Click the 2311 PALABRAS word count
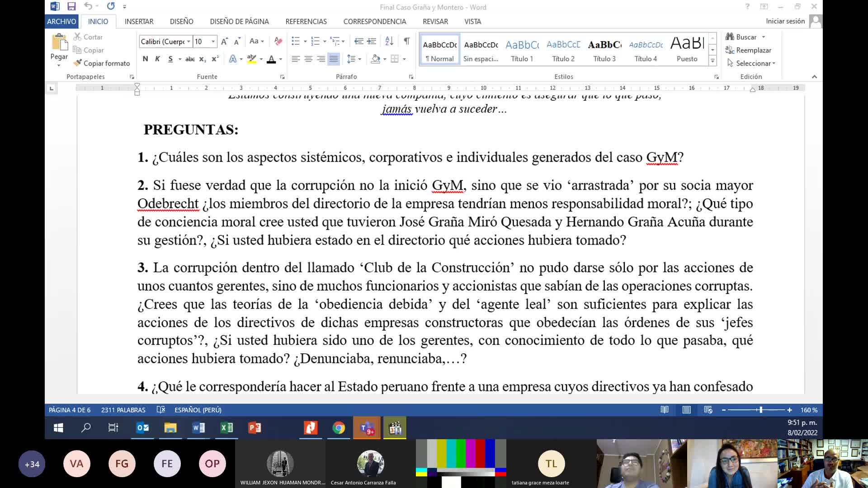 point(123,410)
